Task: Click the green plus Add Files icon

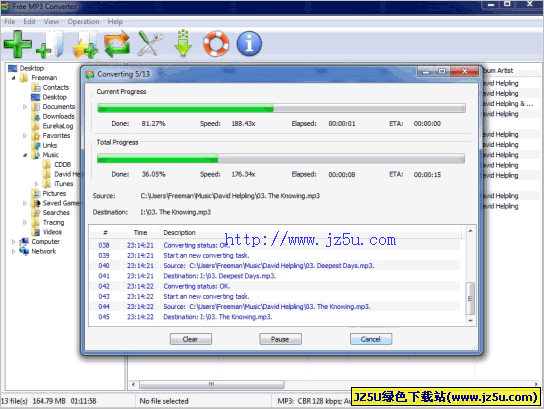Action: [18, 44]
